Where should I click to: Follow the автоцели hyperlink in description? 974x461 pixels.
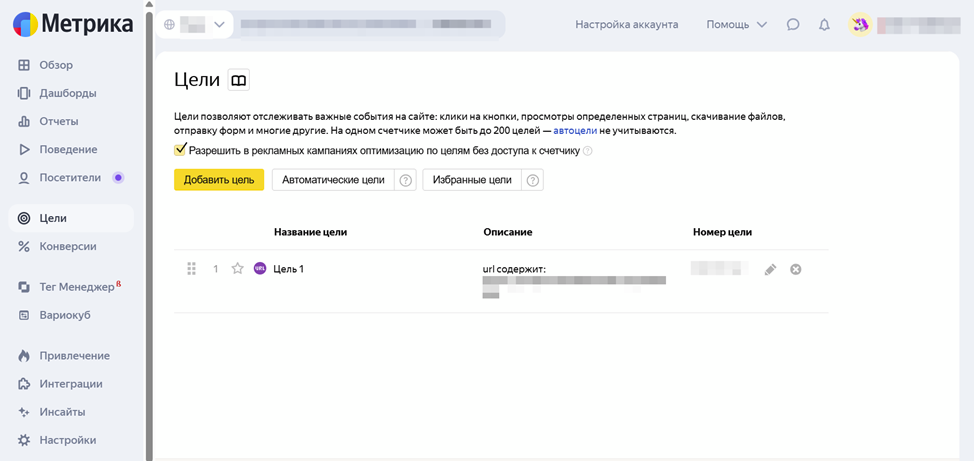[x=575, y=131]
